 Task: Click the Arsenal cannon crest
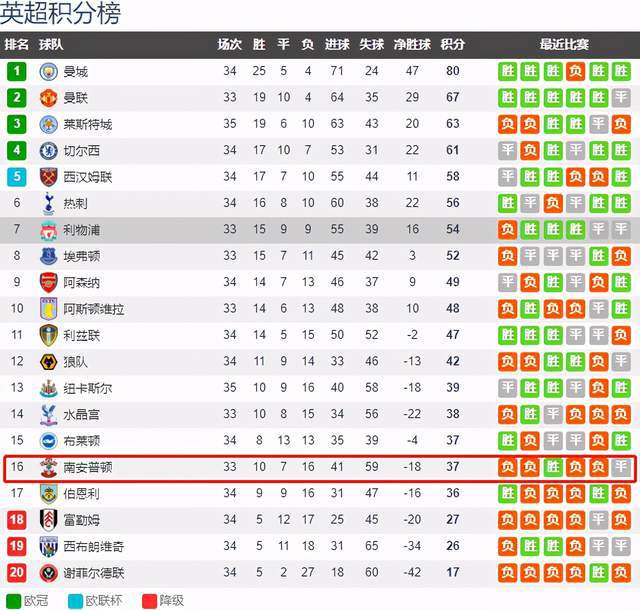48,283
